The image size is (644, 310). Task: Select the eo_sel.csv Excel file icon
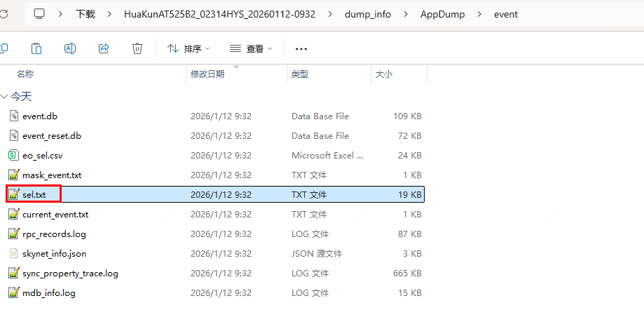point(13,155)
